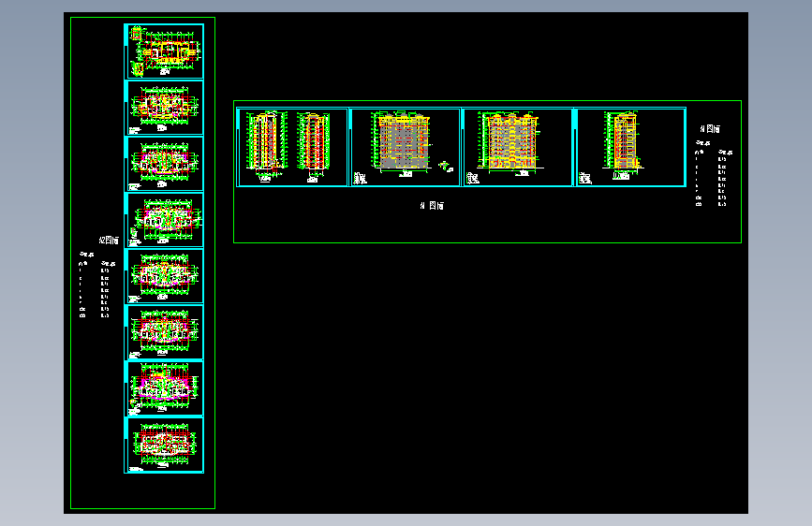The image size is (812, 526).
Task: Click the small green detail at top-left of first plan
Action: pos(135,33)
